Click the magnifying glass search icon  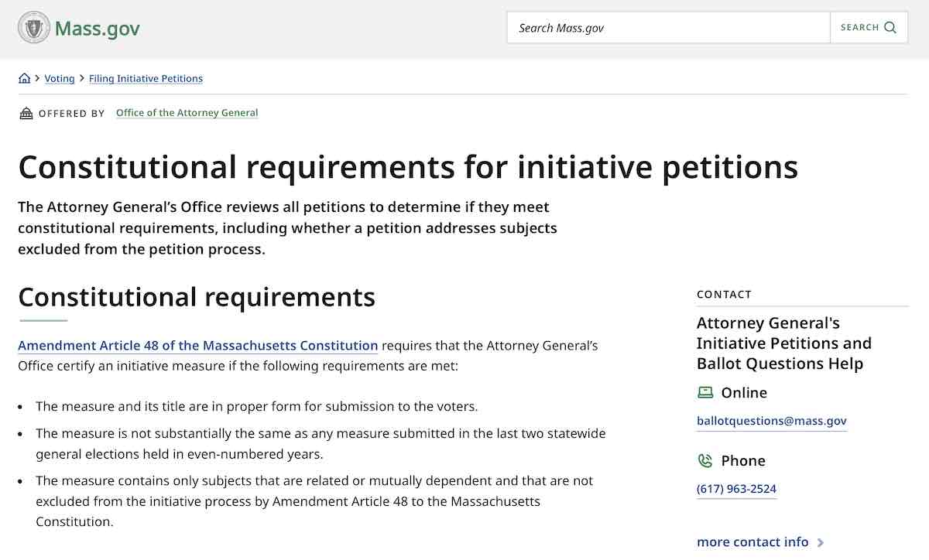click(x=890, y=28)
